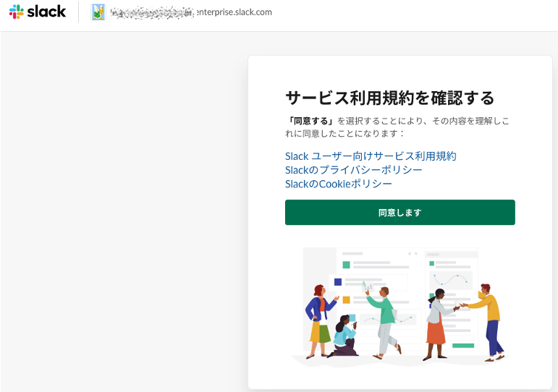Click the green 同意します button
This screenshot has width=558, height=392.
tap(400, 213)
